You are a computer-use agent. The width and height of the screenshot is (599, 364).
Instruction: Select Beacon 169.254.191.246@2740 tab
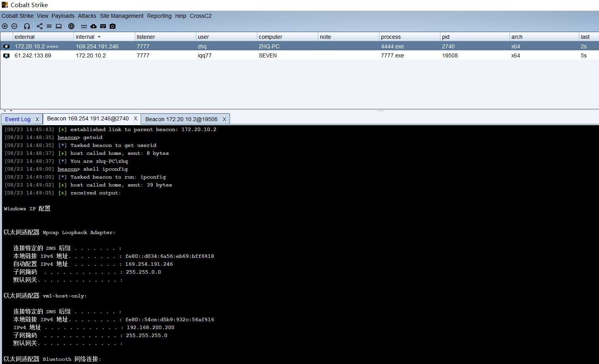(88, 118)
